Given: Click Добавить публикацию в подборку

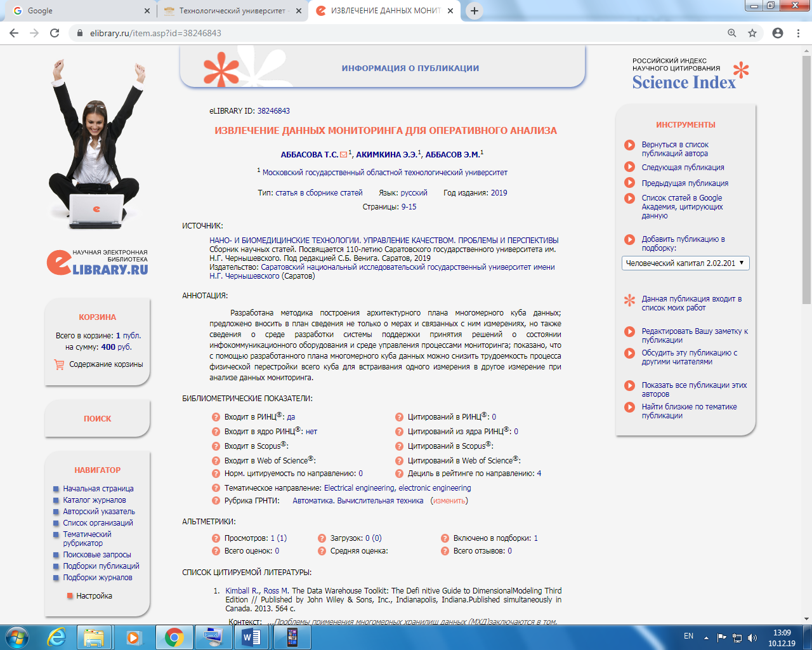Looking at the screenshot, I should point(683,244).
